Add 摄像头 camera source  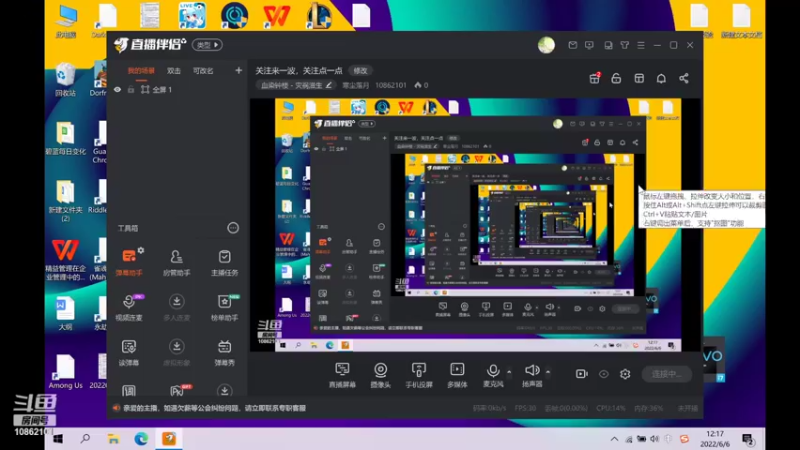click(x=381, y=374)
